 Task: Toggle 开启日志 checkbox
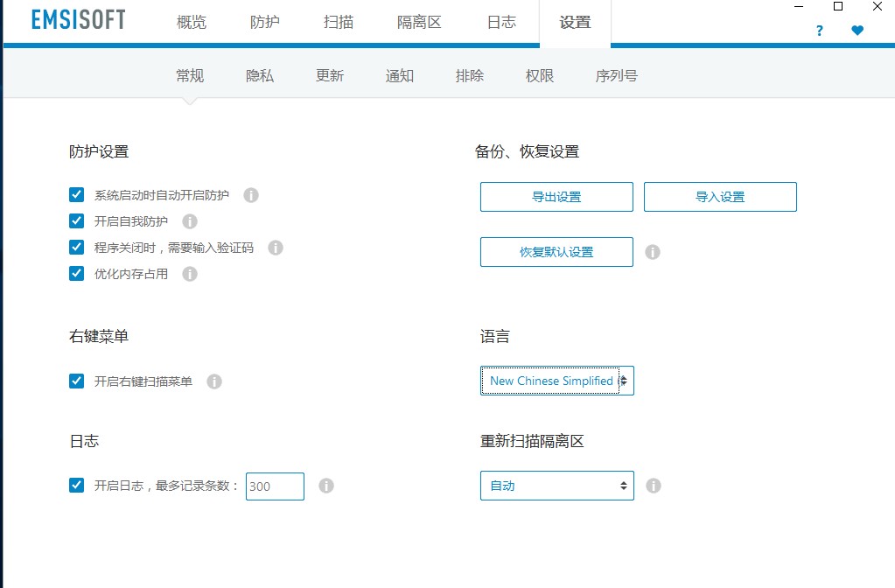[x=76, y=486]
